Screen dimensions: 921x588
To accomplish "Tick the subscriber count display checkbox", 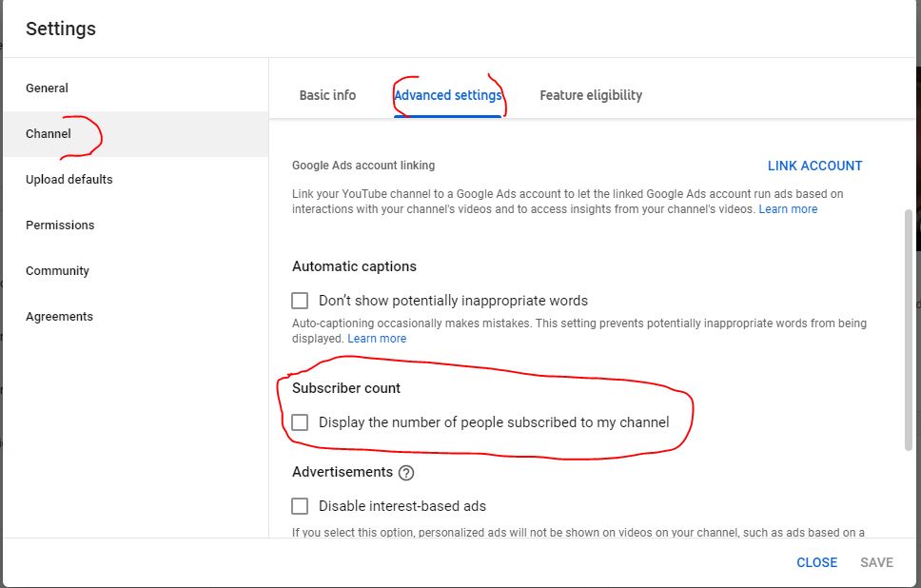I will tap(300, 422).
